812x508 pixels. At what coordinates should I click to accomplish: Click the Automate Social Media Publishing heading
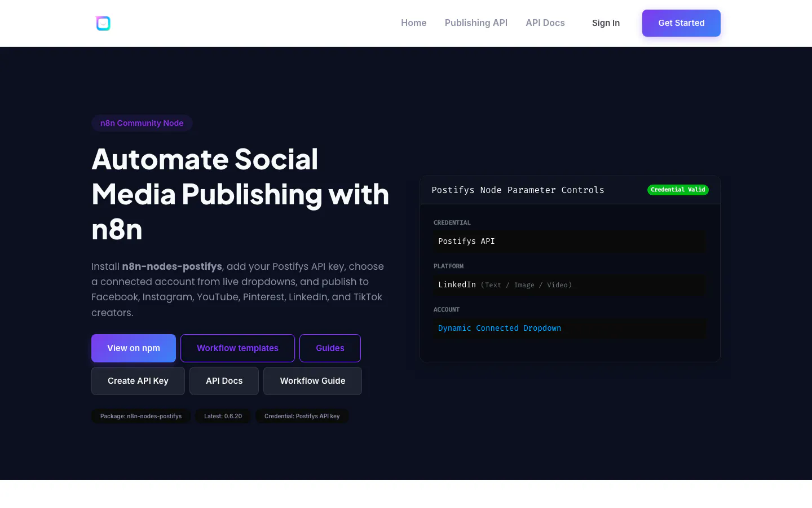[240, 194]
